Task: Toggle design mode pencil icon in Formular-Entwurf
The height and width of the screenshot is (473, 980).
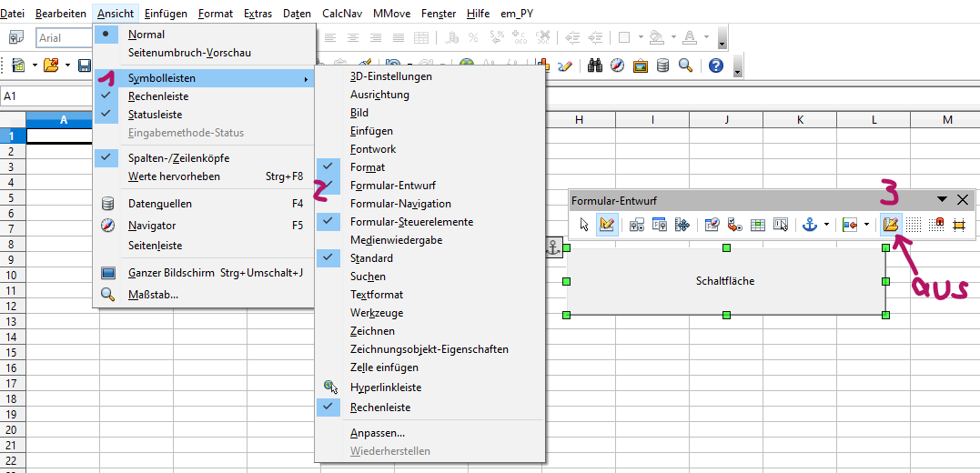Action: pyautogui.click(x=607, y=225)
